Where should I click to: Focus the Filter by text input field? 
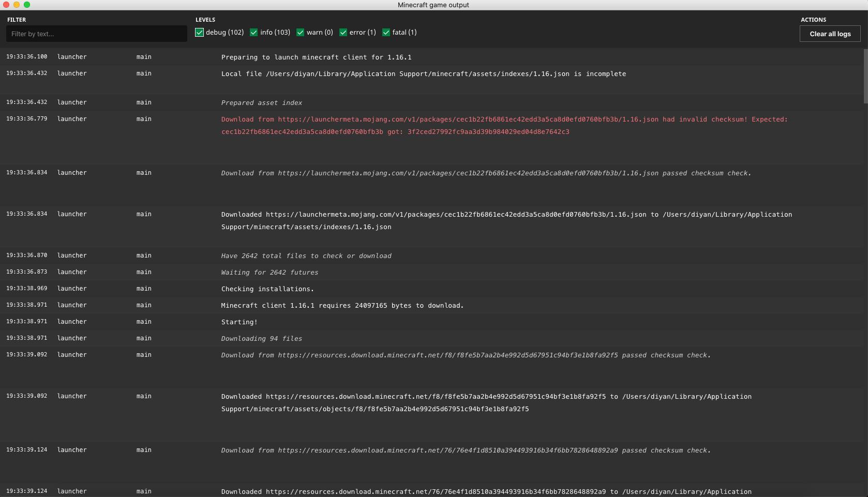click(x=97, y=34)
